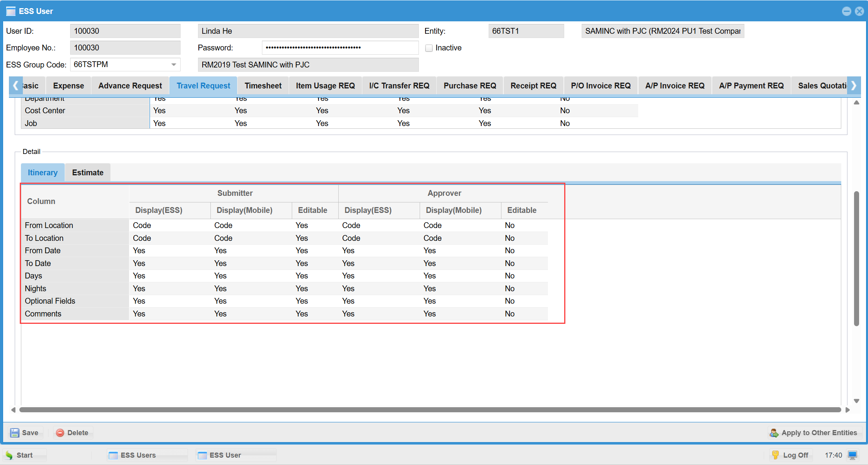Select the To Location row
The image size is (868, 465).
(284, 238)
